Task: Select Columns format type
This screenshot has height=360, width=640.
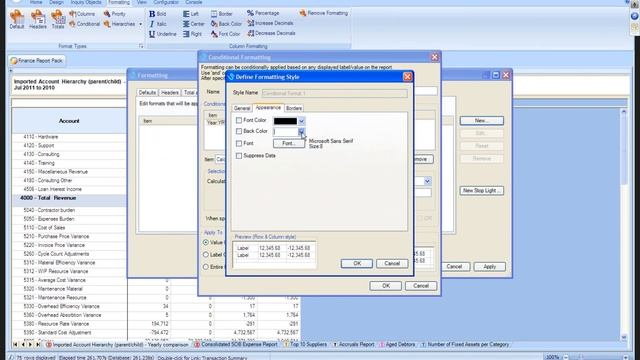Action: point(82,14)
